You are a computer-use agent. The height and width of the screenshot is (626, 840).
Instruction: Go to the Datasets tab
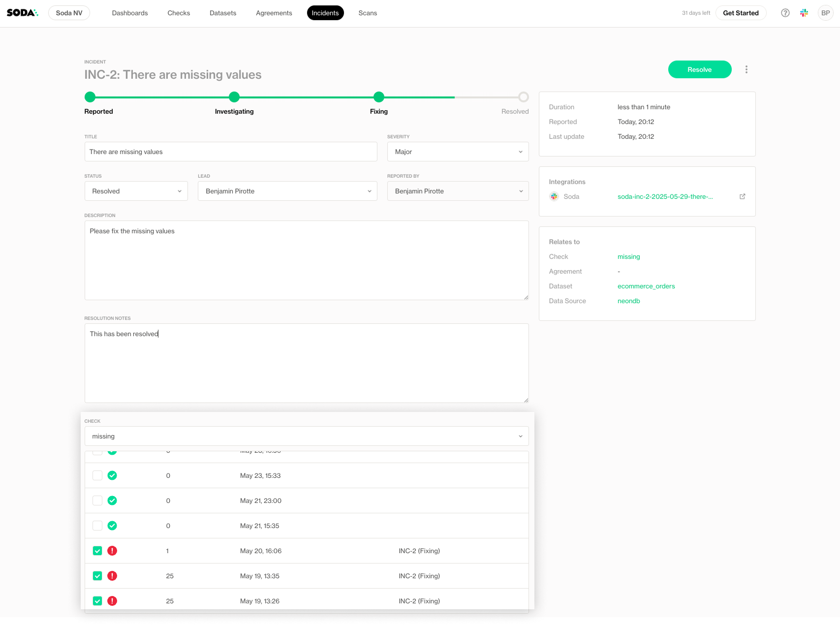tap(222, 13)
